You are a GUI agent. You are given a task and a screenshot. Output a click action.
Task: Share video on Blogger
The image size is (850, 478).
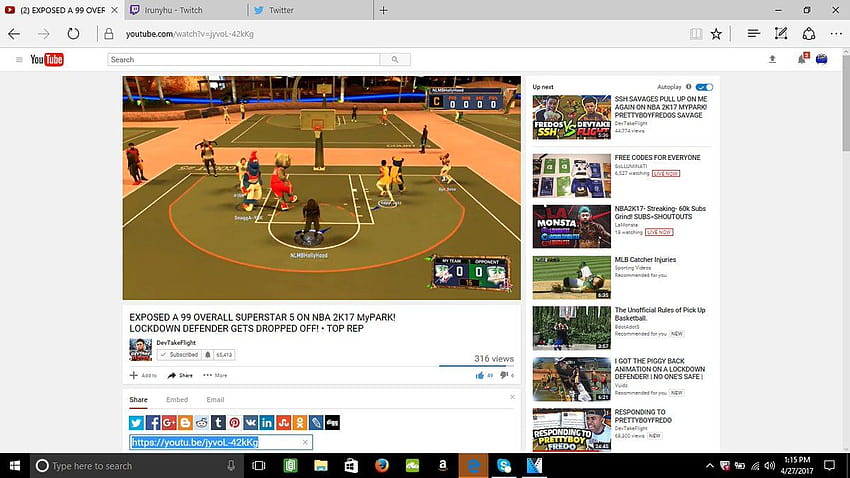tap(185, 423)
